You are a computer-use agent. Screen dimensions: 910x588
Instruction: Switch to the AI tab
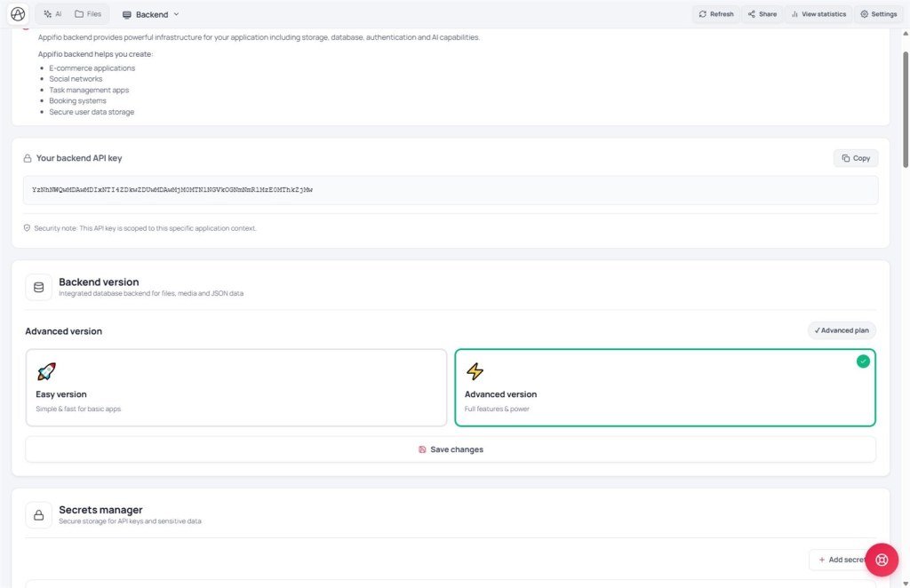tap(52, 14)
